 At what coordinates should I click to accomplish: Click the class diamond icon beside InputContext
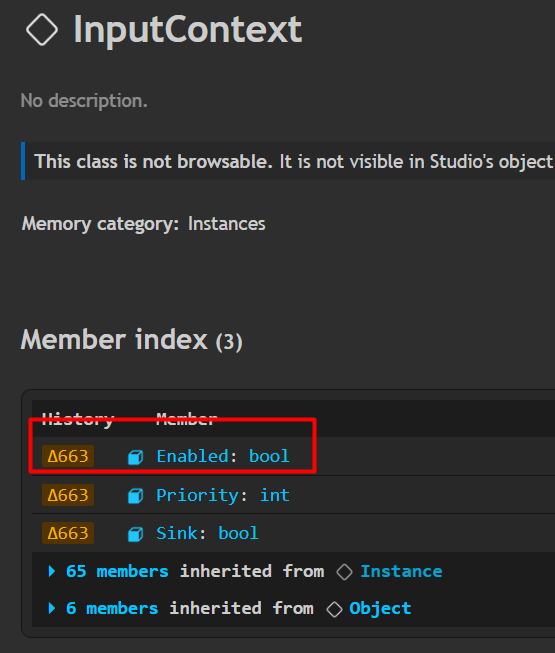pyautogui.click(x=42, y=30)
